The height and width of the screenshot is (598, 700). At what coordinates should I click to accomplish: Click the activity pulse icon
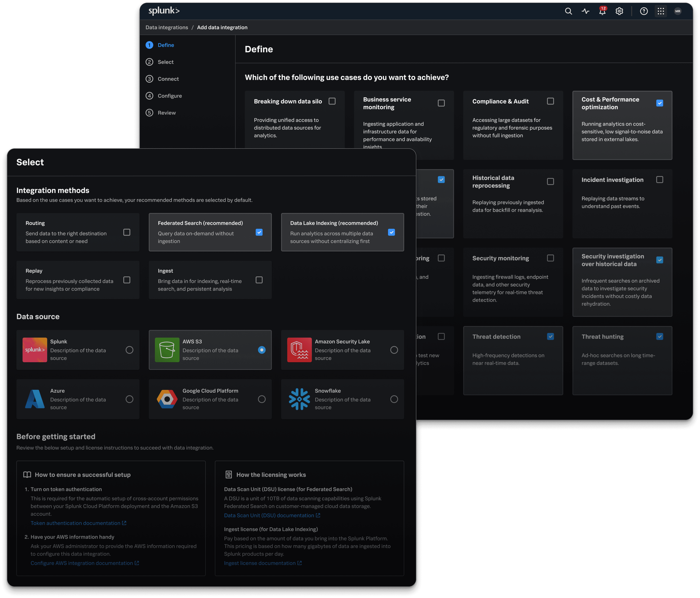[585, 11]
